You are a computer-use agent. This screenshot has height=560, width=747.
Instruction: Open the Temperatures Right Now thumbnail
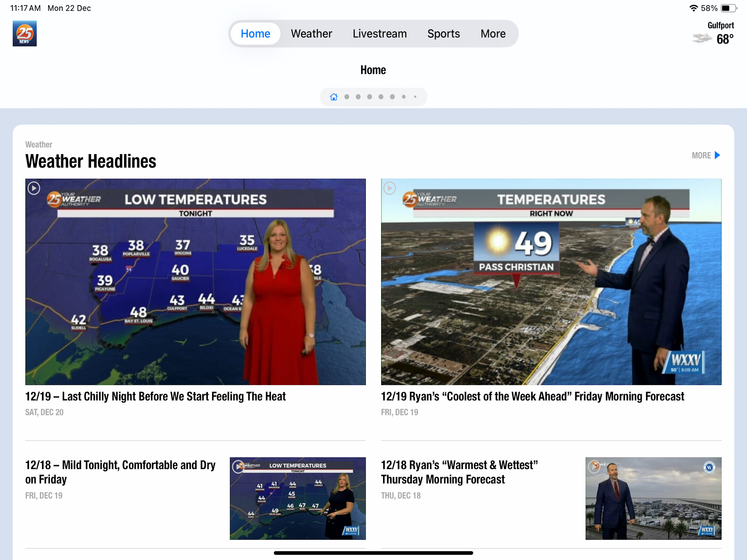tap(551, 282)
